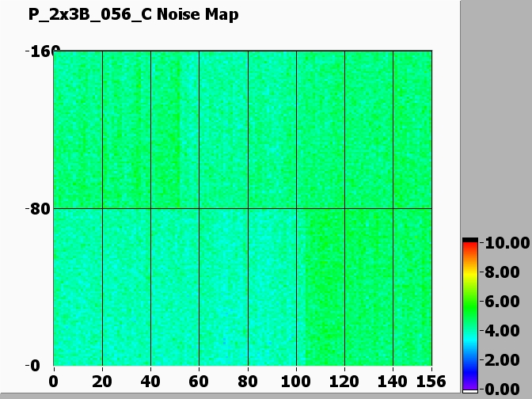Screen dimensions: 532x399
Task: Click the 40 tick label on the horizontal axis
Action: pos(150,381)
